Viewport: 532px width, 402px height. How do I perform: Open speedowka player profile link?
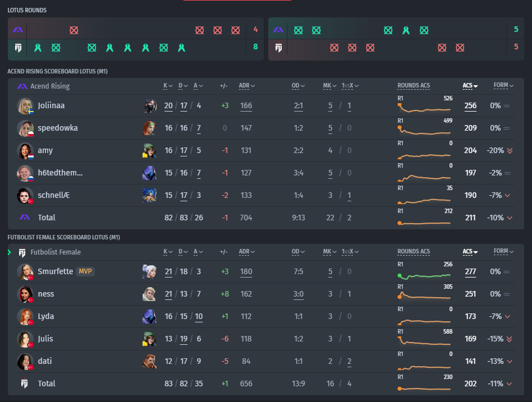click(x=58, y=128)
